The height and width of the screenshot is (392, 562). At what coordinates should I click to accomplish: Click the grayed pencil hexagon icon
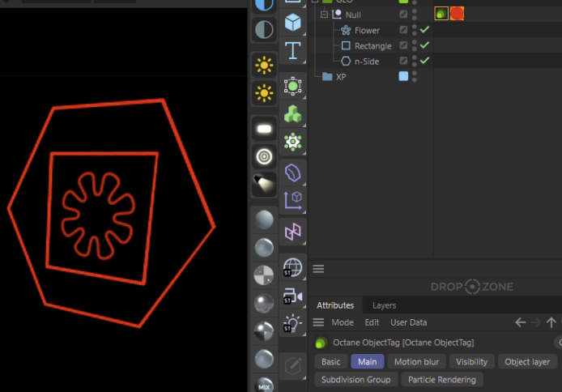tap(293, 366)
